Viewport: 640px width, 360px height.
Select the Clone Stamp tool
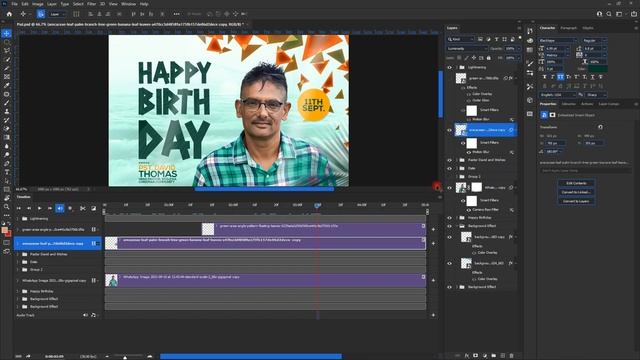coord(7,111)
